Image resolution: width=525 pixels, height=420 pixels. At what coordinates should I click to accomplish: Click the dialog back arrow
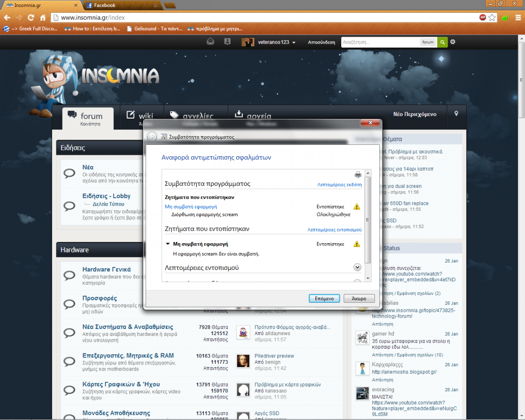click(x=152, y=136)
